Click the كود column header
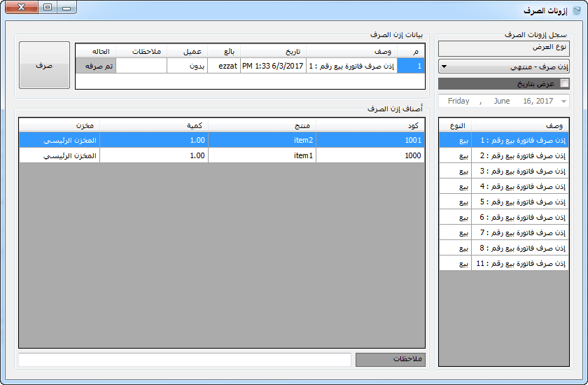This screenshot has width=588, height=385. tap(370, 125)
